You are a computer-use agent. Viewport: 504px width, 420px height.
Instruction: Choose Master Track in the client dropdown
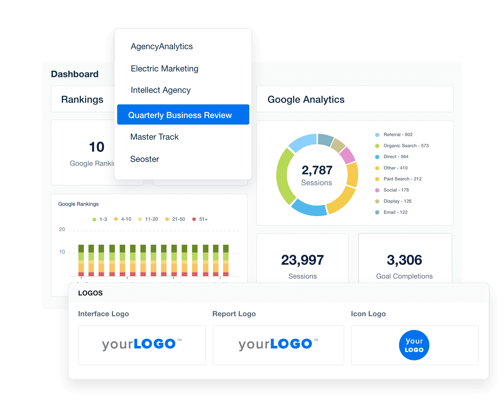[x=154, y=137]
